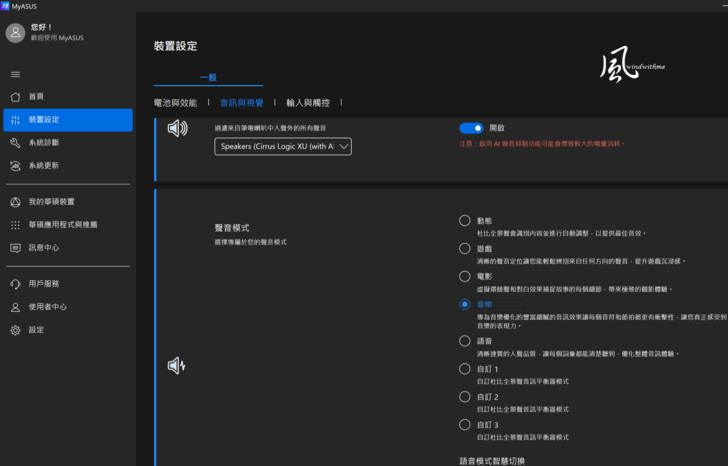The image size is (728, 466).
Task: Select the 遊戲 sound mode option
Action: [x=464, y=248]
